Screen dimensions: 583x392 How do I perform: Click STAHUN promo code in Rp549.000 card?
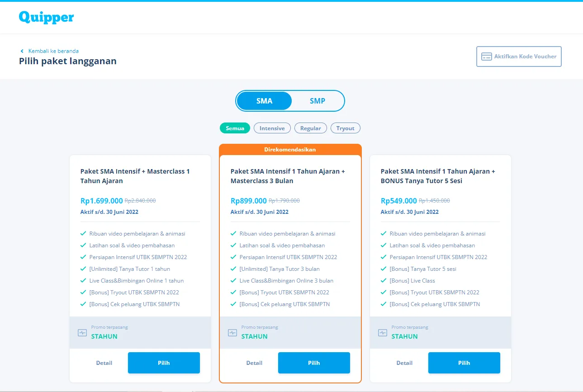(405, 336)
